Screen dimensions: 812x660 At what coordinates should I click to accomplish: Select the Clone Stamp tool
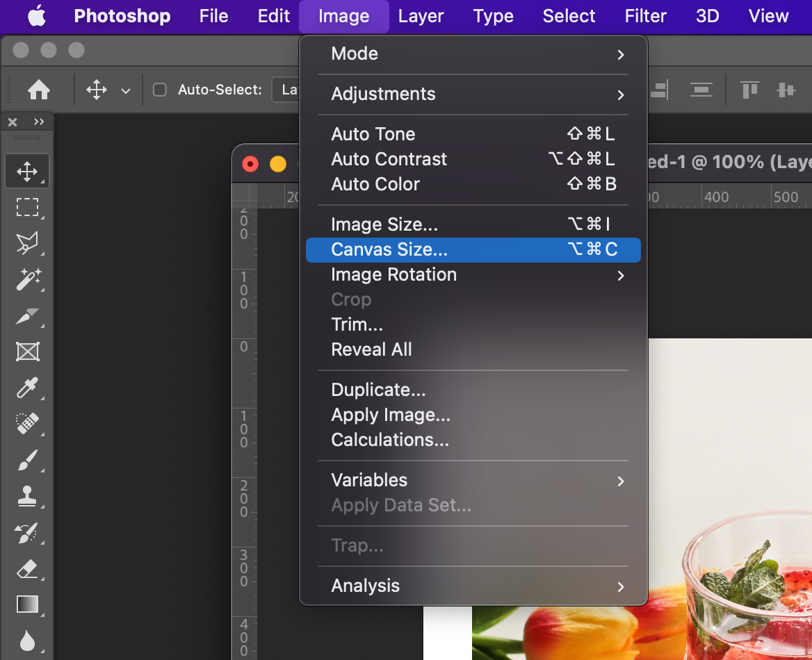click(x=27, y=496)
